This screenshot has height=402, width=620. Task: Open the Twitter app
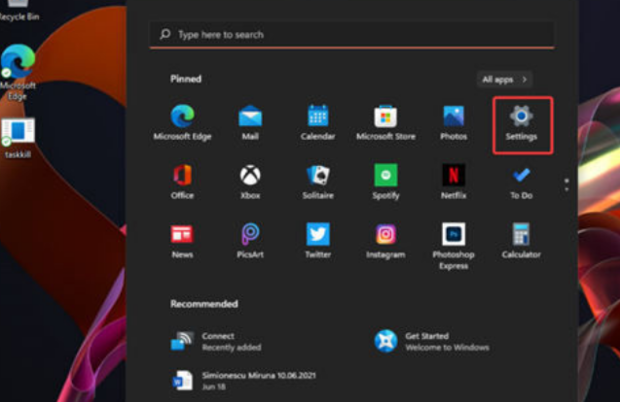coord(318,241)
